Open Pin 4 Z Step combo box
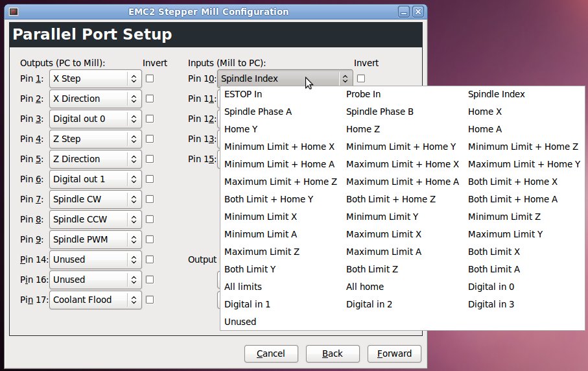Viewport: 588px width, 371px height. [x=95, y=139]
